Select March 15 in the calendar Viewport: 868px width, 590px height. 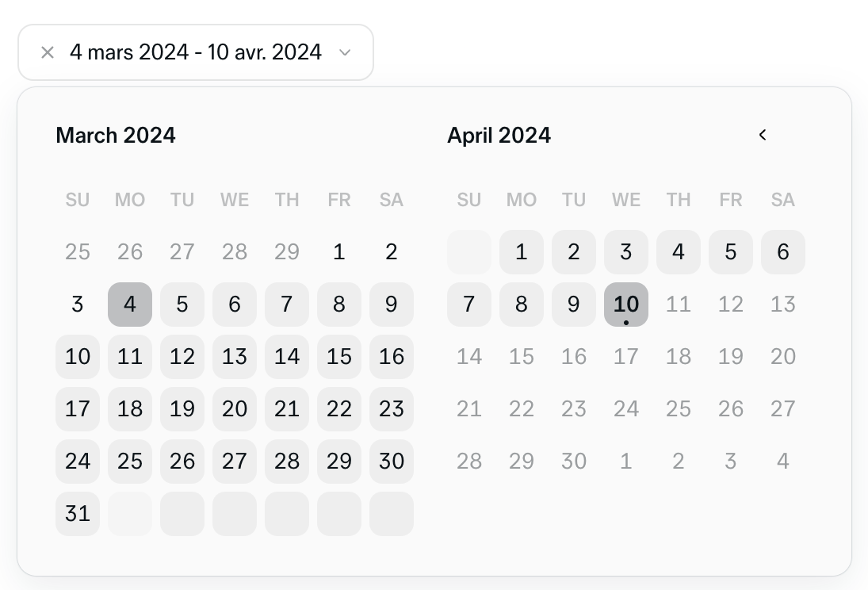(x=339, y=356)
